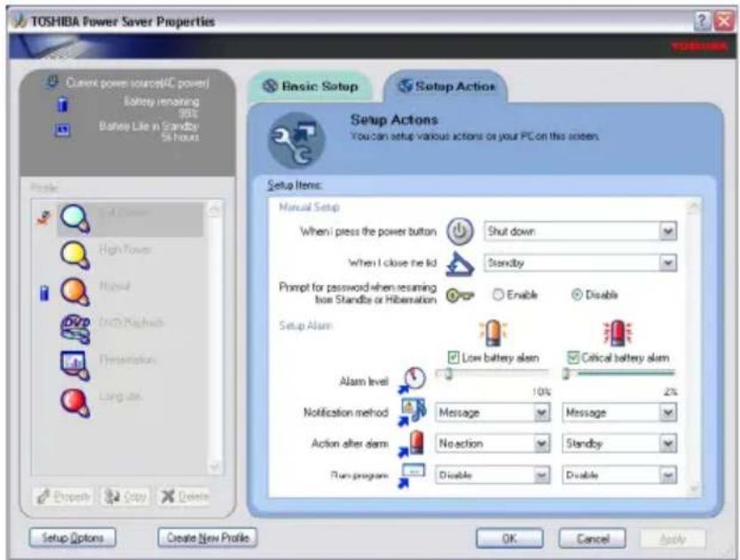Select the DVD Playback profile icon
This screenshot has height=560, width=740.
click(75, 328)
